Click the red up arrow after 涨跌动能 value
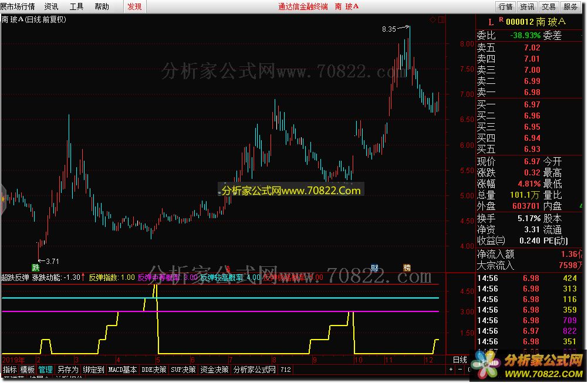 click(83, 277)
